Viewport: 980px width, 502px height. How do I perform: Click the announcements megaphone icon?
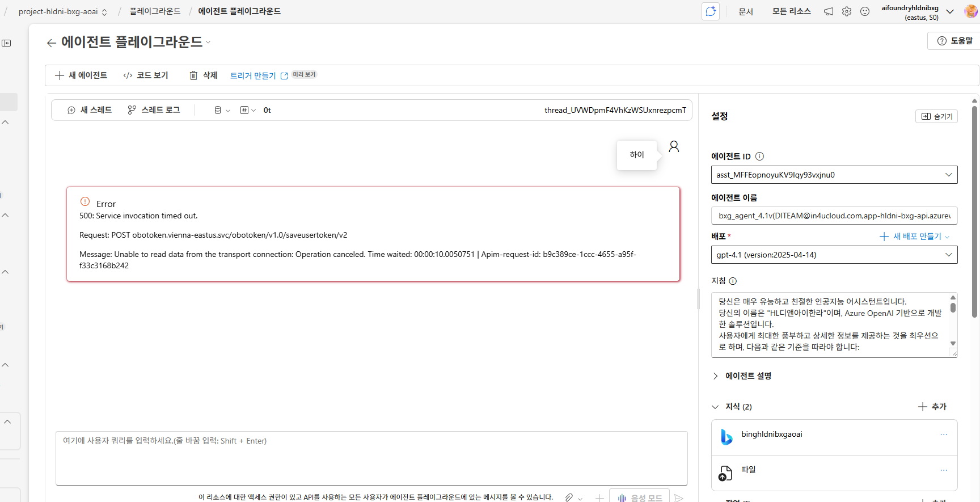point(829,11)
